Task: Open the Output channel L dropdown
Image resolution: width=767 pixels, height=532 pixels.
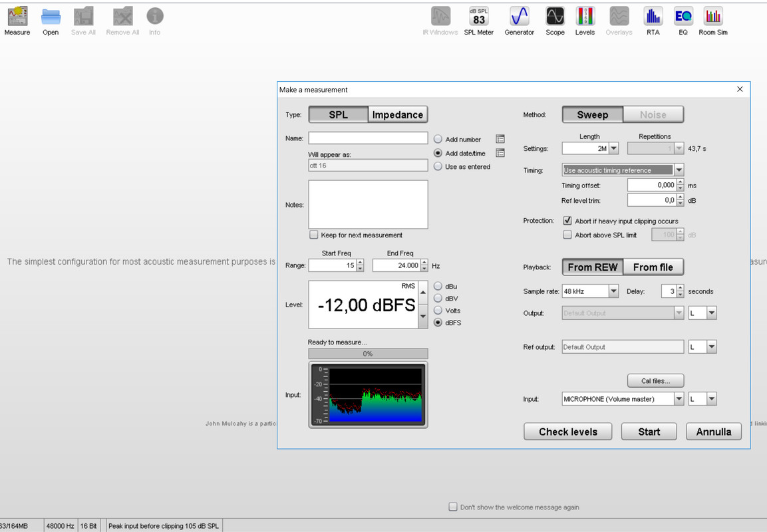Action: pos(712,313)
